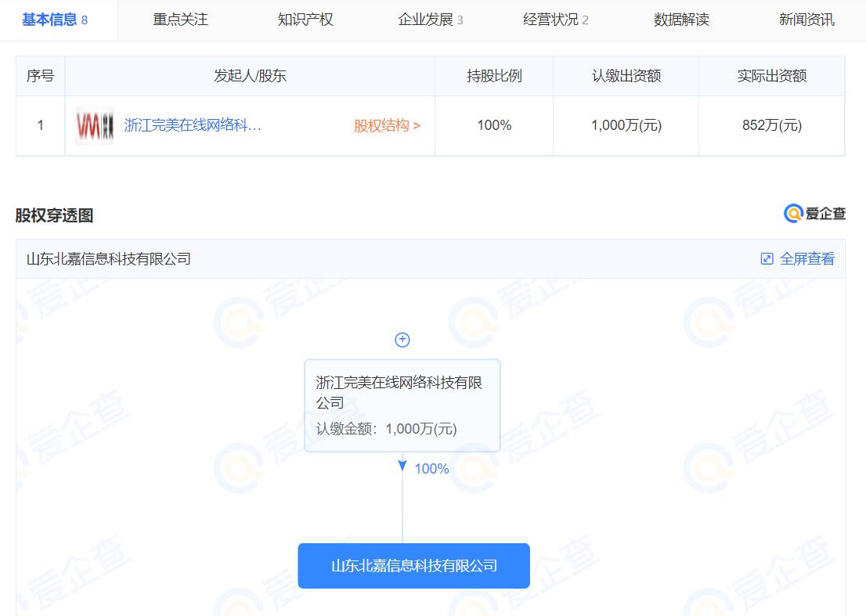Expand the plus node above shareholder box
This screenshot has width=866, height=616.
(x=402, y=340)
